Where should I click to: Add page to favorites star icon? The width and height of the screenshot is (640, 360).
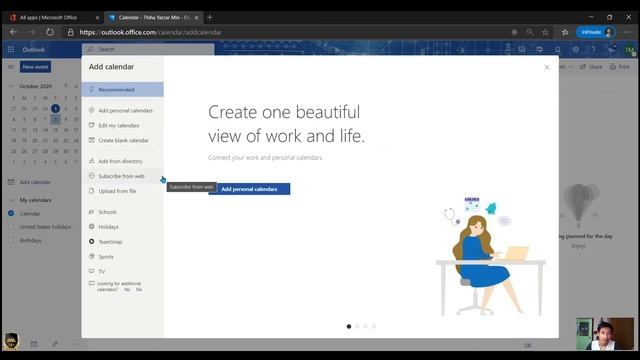pos(545,32)
